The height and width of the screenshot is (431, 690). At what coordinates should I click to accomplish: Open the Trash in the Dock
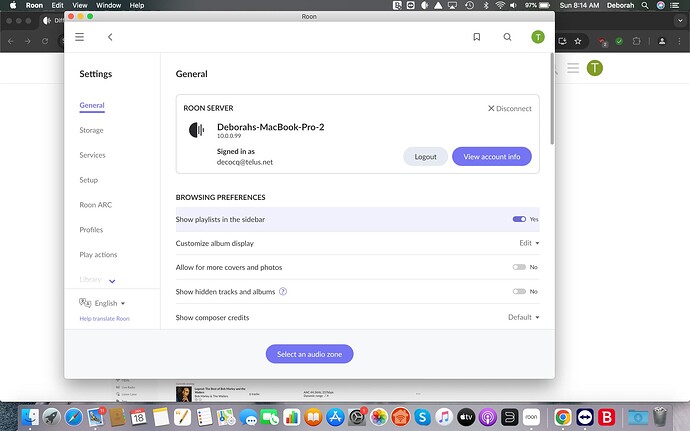(x=660, y=417)
